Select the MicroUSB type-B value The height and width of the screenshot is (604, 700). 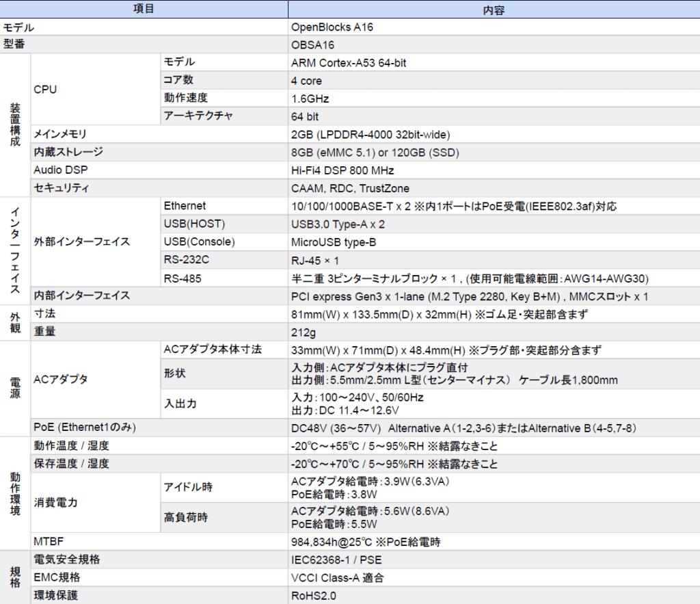point(334,242)
